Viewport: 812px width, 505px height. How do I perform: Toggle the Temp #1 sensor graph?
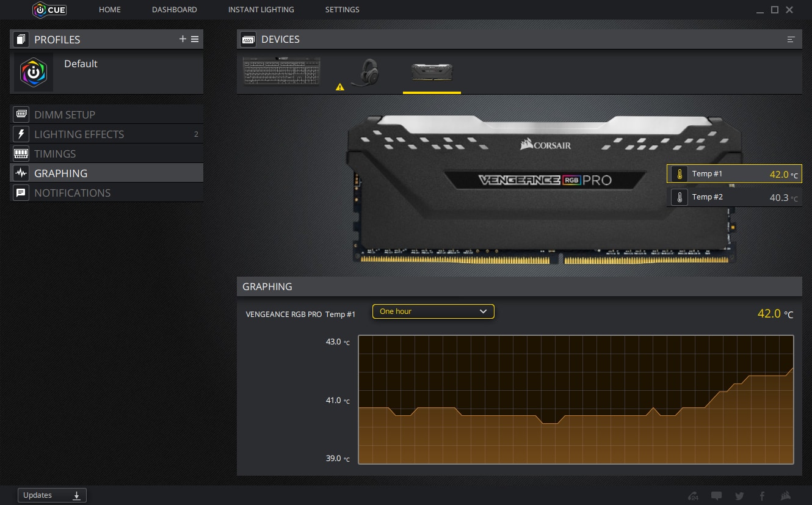(x=734, y=174)
